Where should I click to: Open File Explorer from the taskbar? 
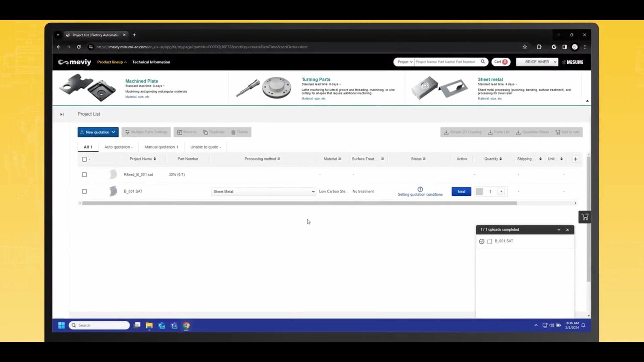click(x=149, y=325)
